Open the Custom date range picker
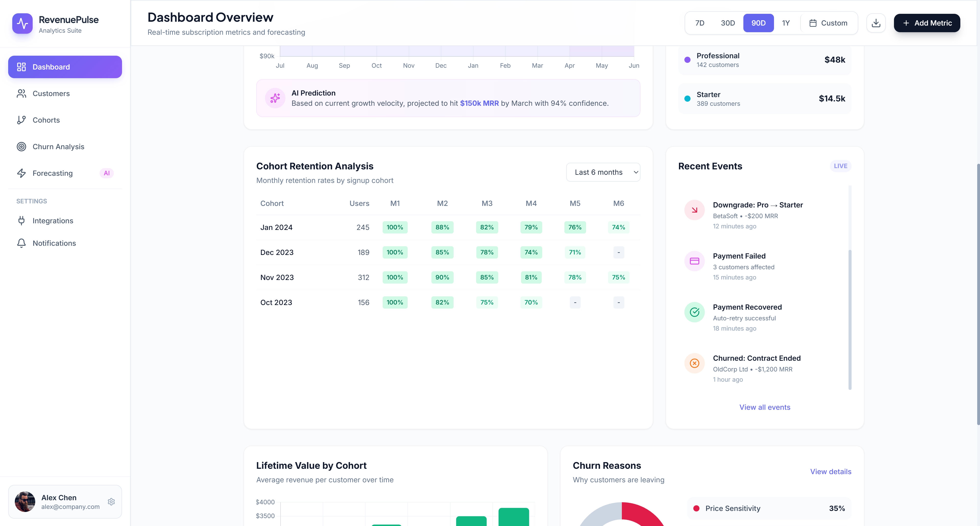Screen dimensions: 980x526 [829, 23]
